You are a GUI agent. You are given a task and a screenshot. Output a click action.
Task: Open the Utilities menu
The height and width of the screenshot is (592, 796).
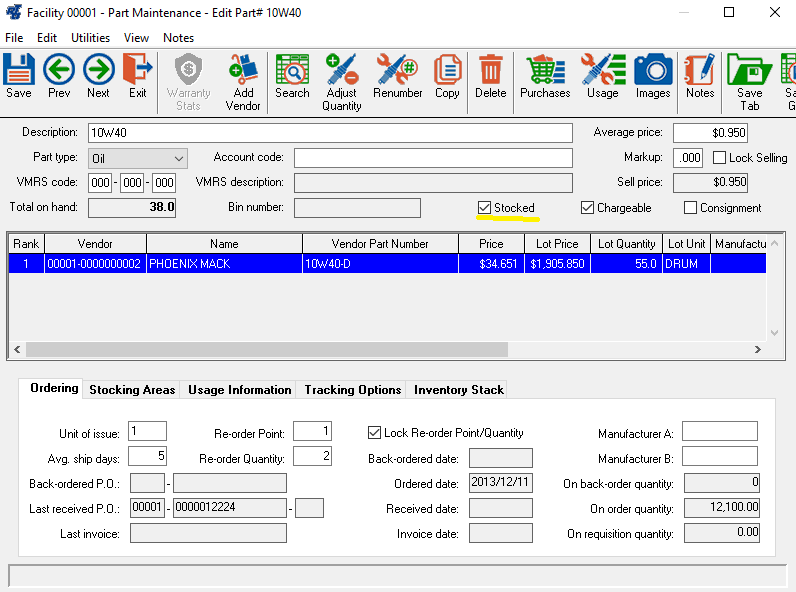[x=90, y=38]
